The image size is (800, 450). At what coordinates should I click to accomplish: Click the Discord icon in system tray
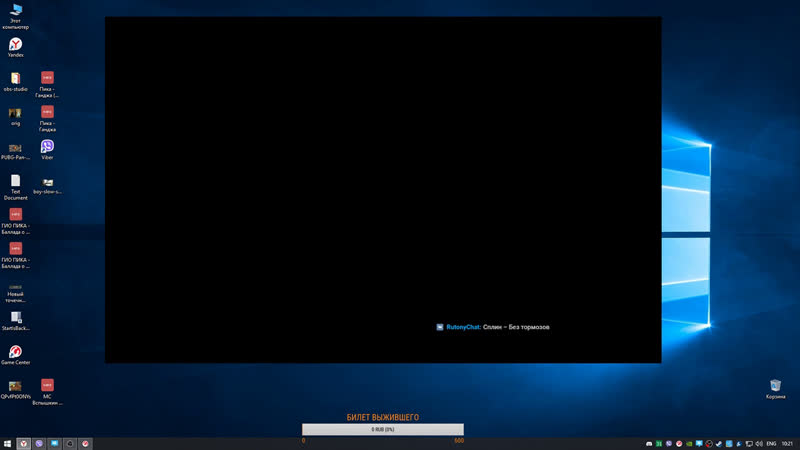649,444
